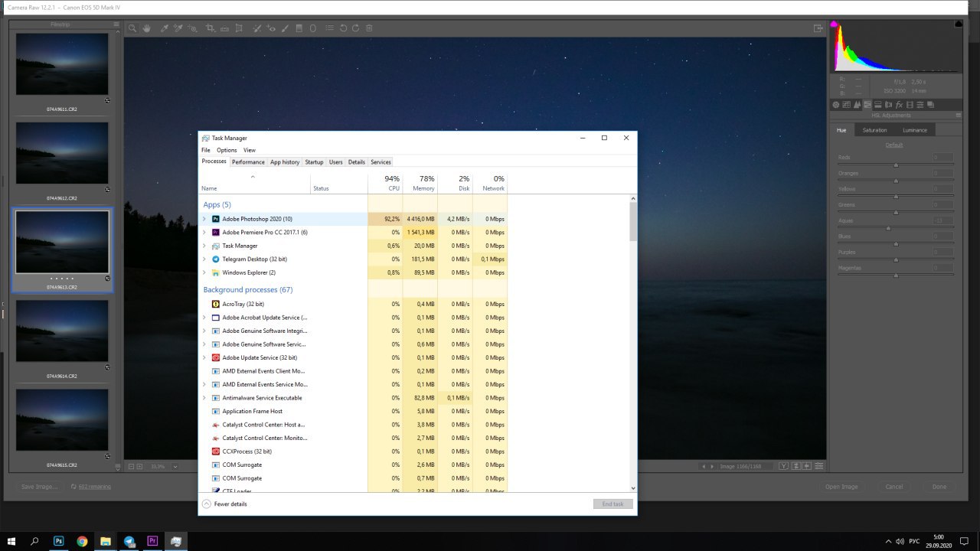Toggle shadow clipping warning on histogram
Viewport: 980px width, 551px height.
pos(835,24)
